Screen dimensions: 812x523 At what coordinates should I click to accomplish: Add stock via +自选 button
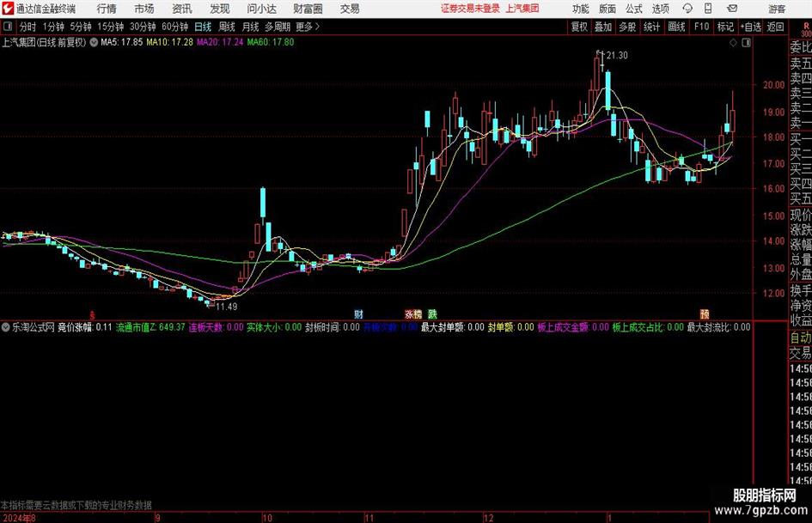click(750, 27)
